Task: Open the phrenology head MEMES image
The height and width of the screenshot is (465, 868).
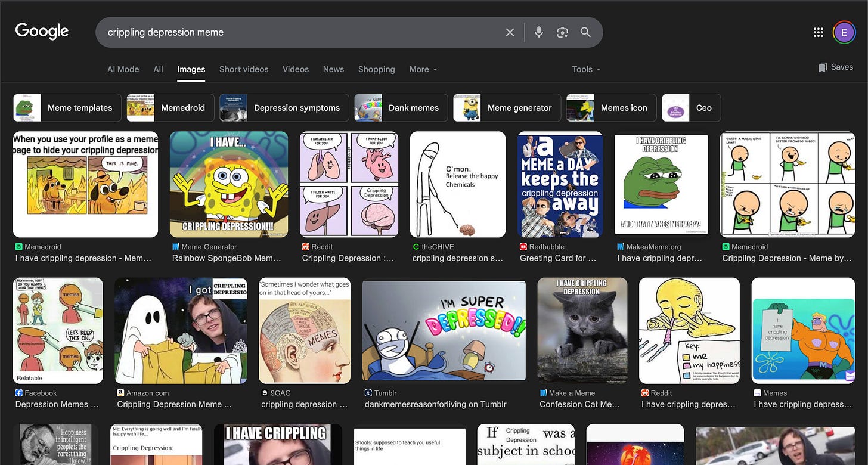Action: tap(305, 331)
